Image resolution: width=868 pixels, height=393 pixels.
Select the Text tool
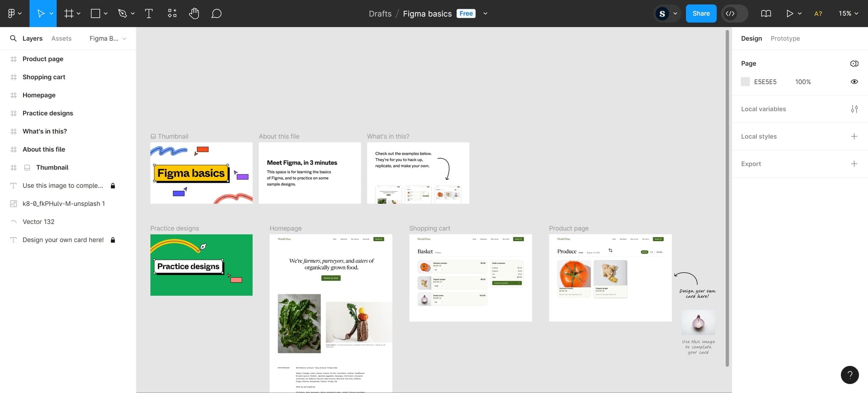(149, 13)
